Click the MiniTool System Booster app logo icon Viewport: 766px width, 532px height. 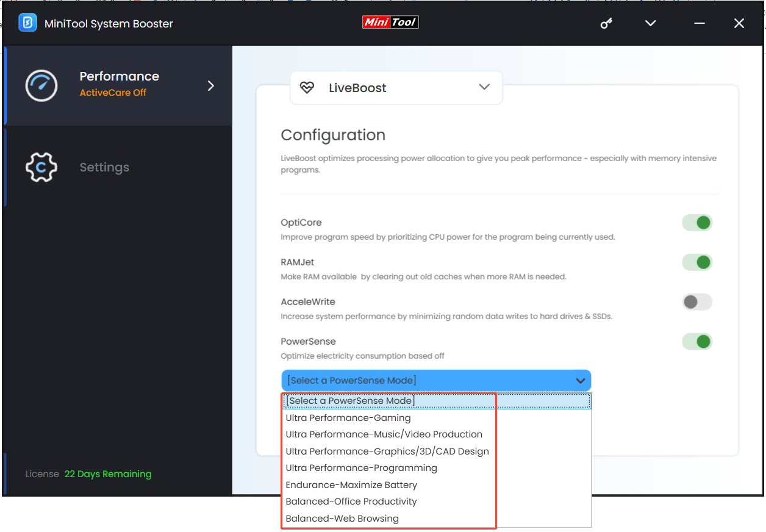(27, 23)
